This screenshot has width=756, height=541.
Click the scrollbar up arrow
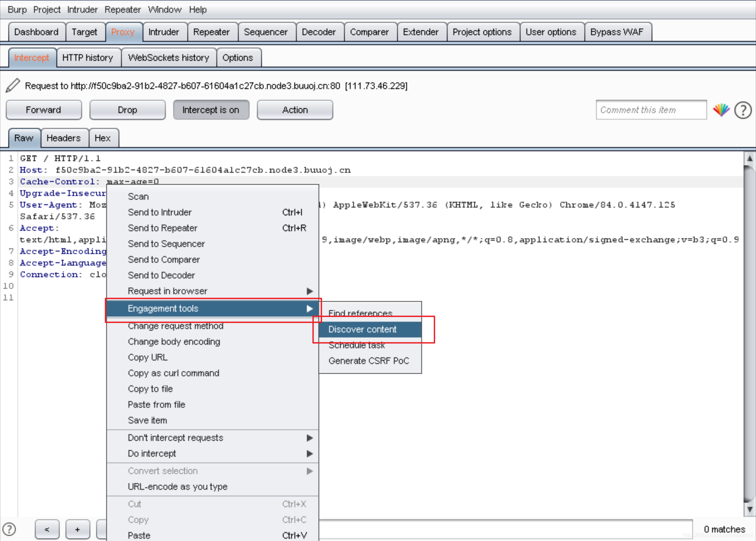tap(749, 158)
